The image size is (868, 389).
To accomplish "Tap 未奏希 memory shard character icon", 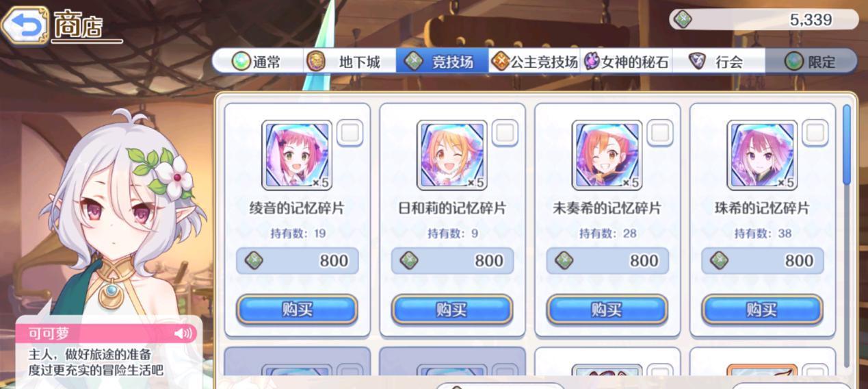I will [x=607, y=155].
